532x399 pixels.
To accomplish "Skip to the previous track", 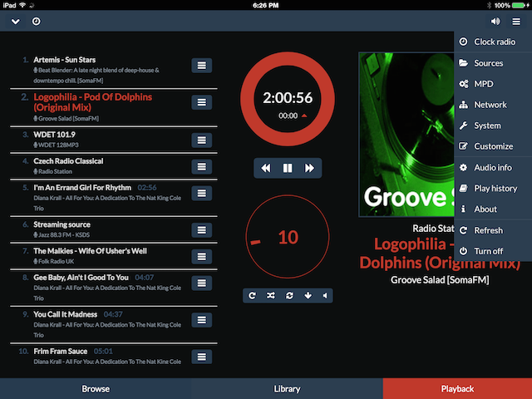I will (266, 168).
